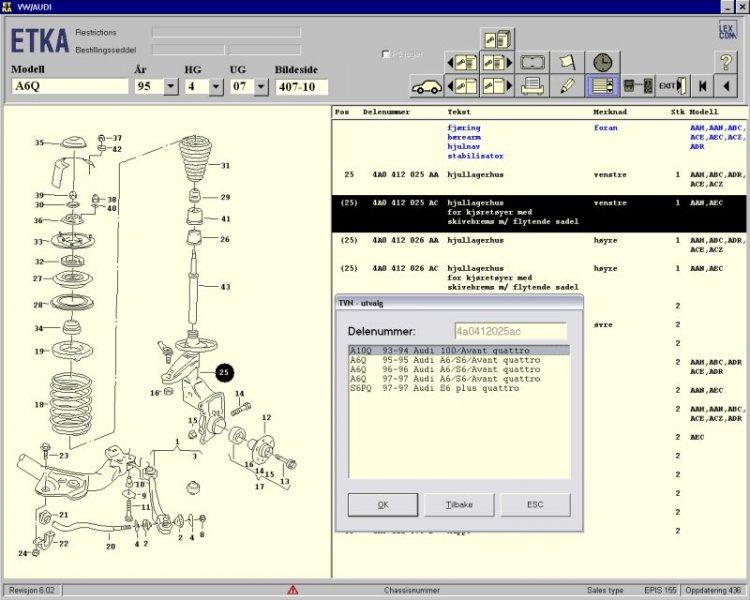Click the OK button in dialog

tap(383, 505)
